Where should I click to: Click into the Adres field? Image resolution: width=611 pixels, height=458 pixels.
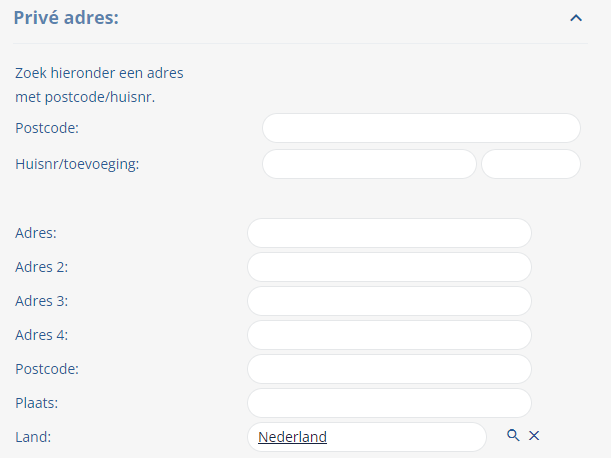[389, 233]
